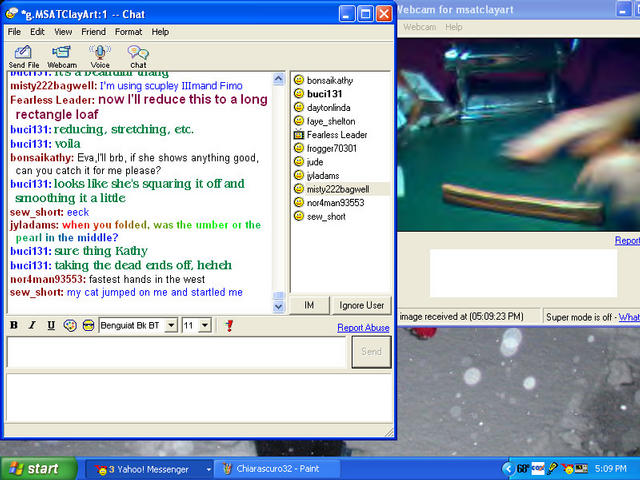640x480 pixels.
Task: Select user sew_short in the list
Action: 326,216
